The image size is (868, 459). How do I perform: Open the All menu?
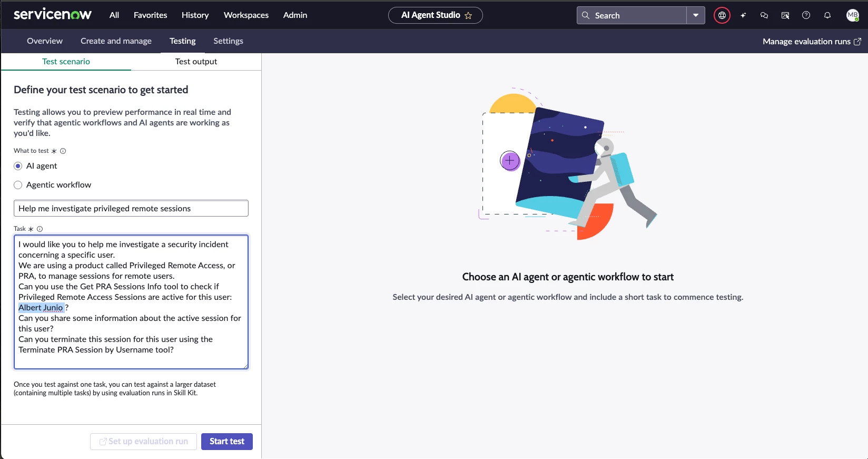tap(114, 15)
